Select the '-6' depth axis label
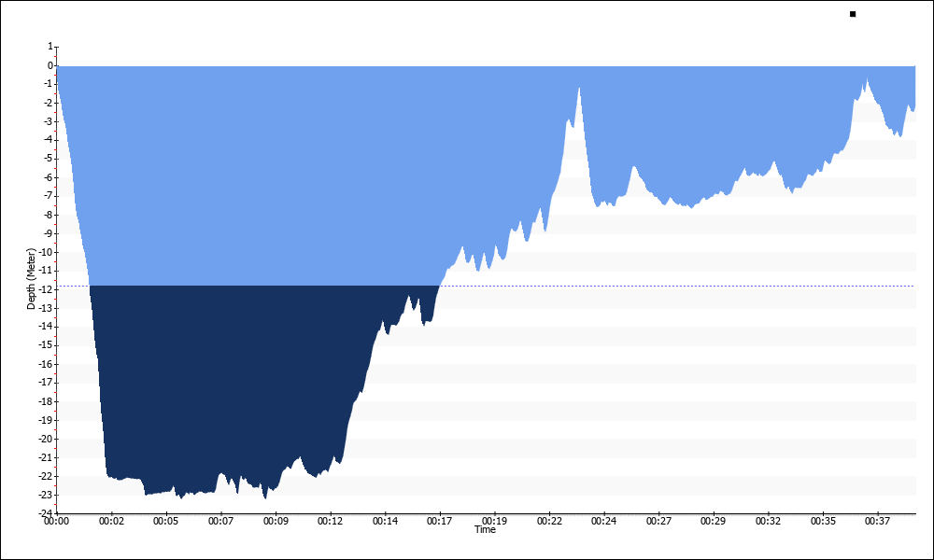Viewport: 934px width, 560px height. coord(48,177)
